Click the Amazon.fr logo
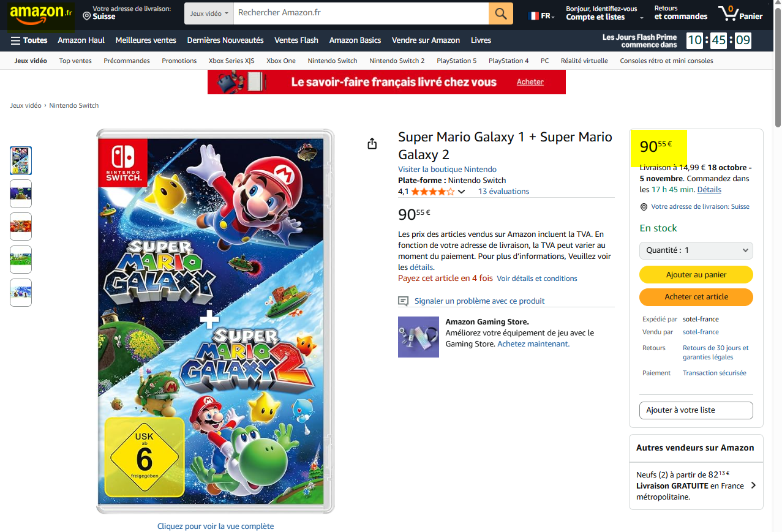 pos(40,13)
